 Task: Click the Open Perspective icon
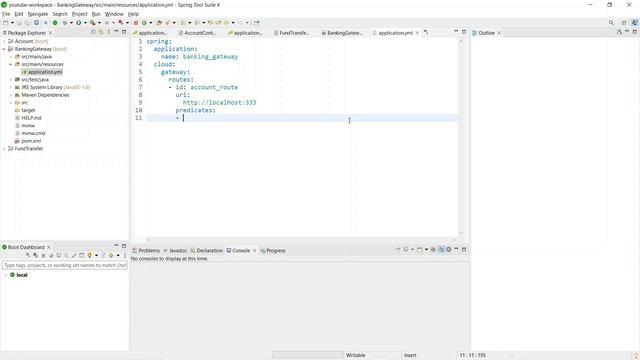[x=624, y=23]
